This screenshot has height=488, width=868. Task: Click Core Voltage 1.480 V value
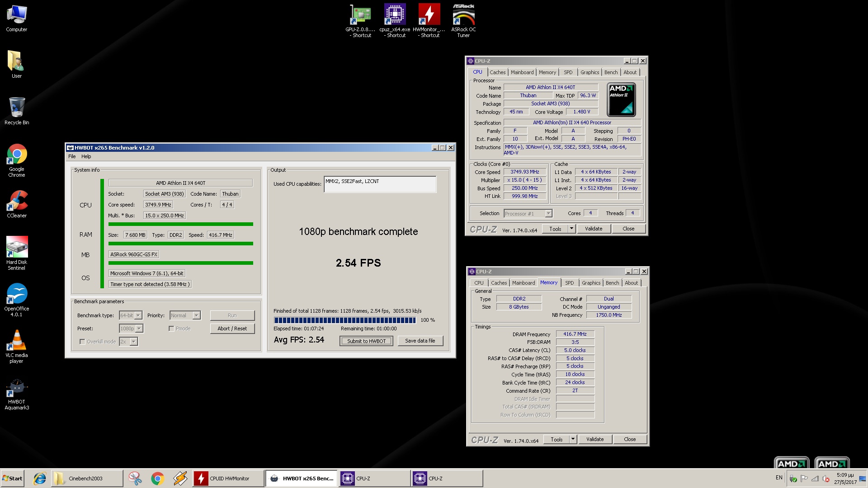point(582,112)
